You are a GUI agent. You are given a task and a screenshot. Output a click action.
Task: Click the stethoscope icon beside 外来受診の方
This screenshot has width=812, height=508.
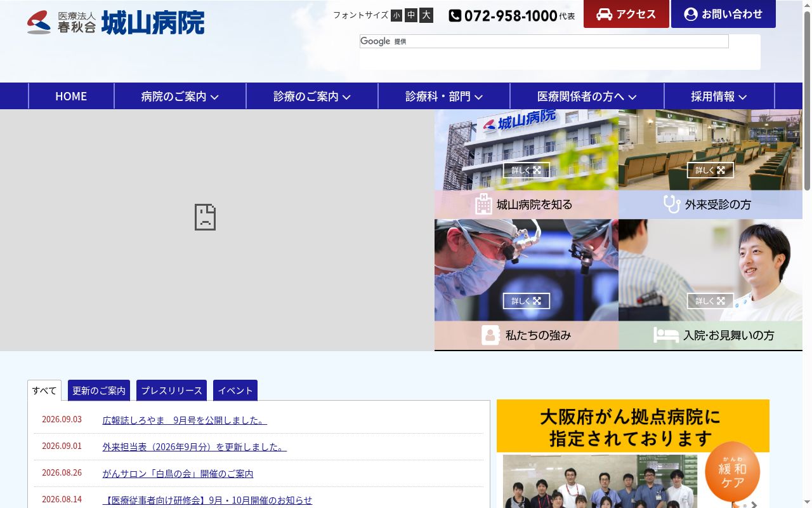tap(672, 204)
